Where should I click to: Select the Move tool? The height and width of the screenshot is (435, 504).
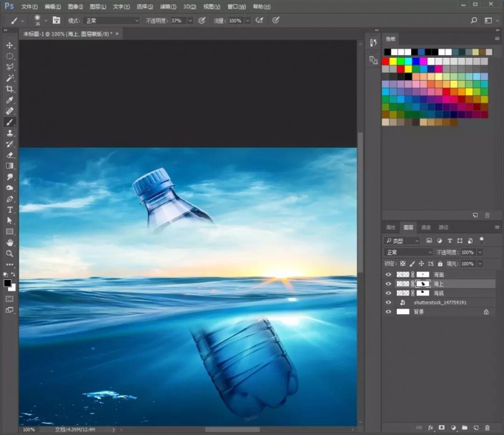9,45
